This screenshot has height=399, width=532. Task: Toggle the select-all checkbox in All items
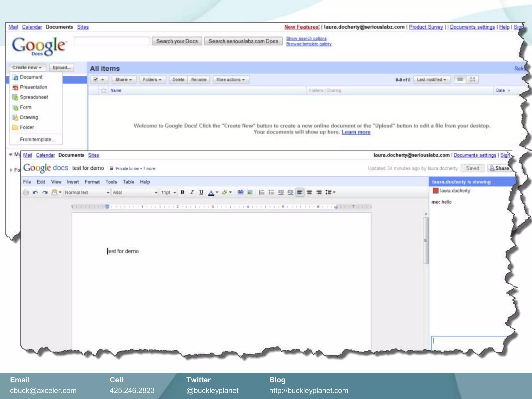96,79
